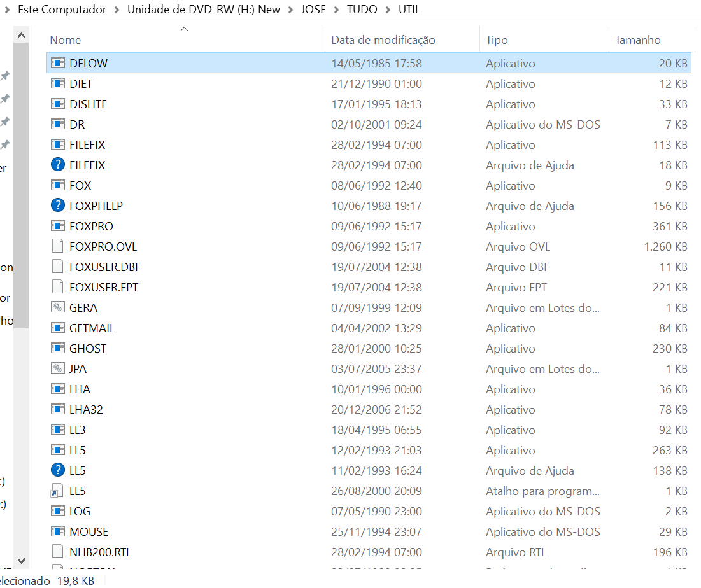Click the date 20/12/2006 21:52
The height and width of the screenshot is (588, 701).
[376, 409]
